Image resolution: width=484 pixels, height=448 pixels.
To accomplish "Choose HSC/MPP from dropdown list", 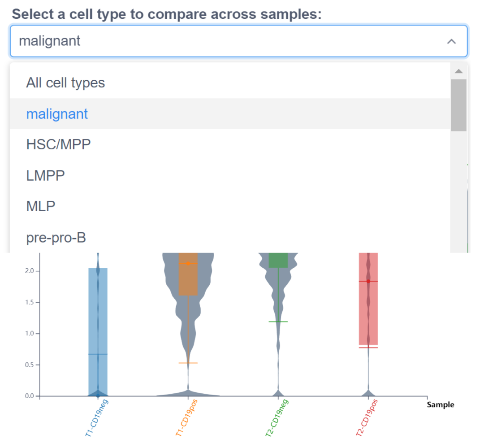I will click(58, 145).
